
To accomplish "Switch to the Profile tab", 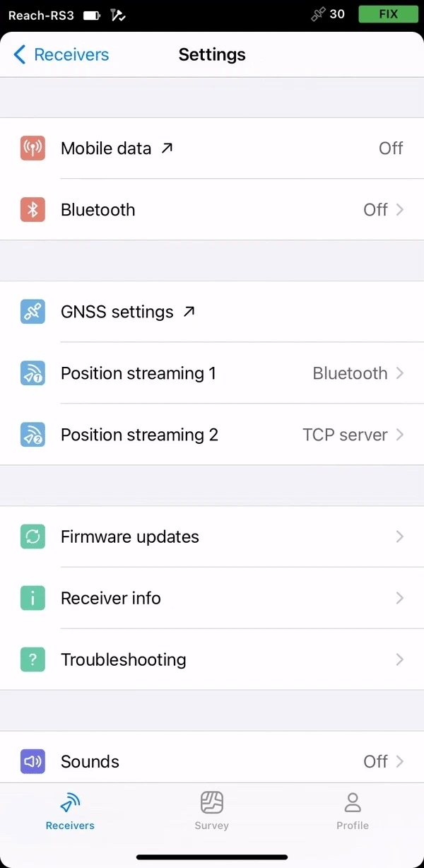I will [x=353, y=810].
